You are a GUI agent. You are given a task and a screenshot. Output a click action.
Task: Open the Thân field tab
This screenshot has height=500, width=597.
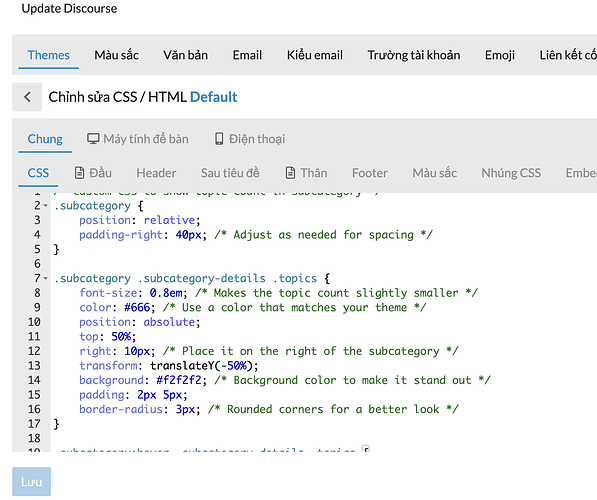point(306,173)
